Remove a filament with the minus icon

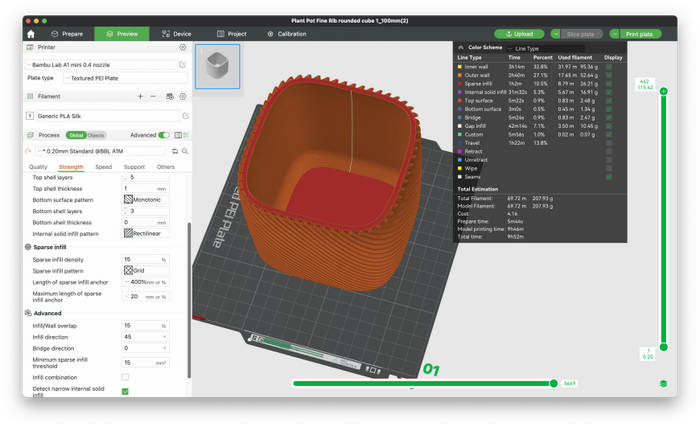point(153,97)
